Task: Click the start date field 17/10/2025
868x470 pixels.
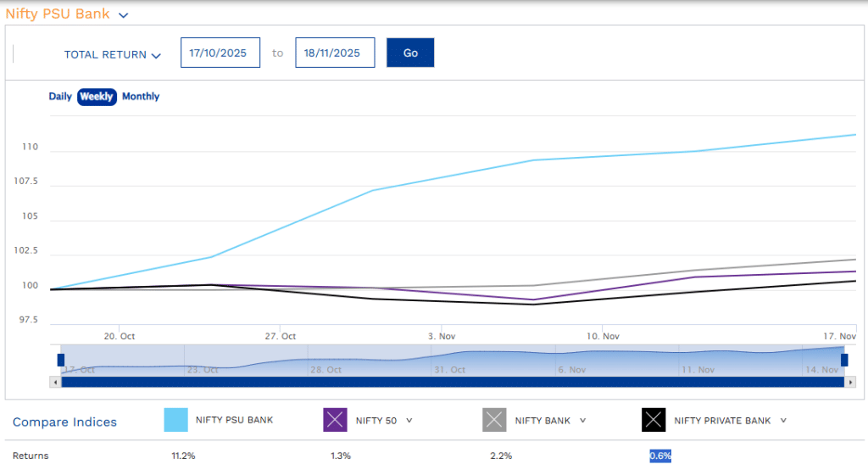Action: tap(220, 53)
